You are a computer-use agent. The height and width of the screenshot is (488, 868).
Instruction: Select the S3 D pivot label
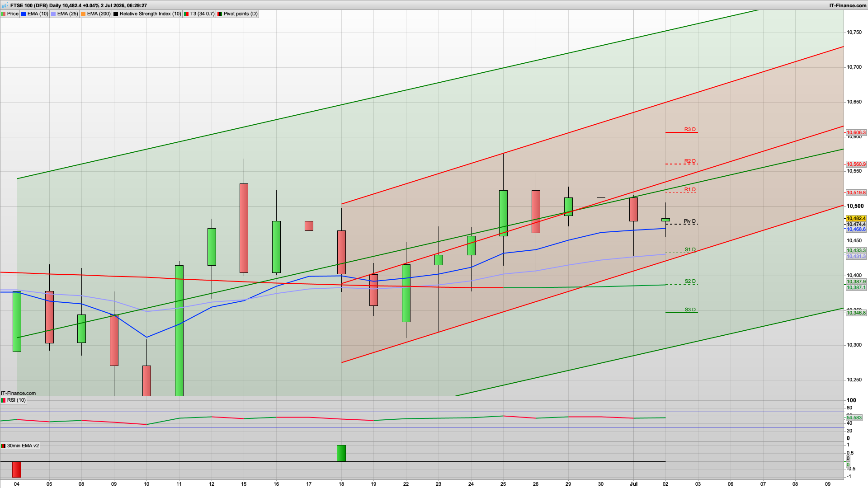[x=690, y=310]
